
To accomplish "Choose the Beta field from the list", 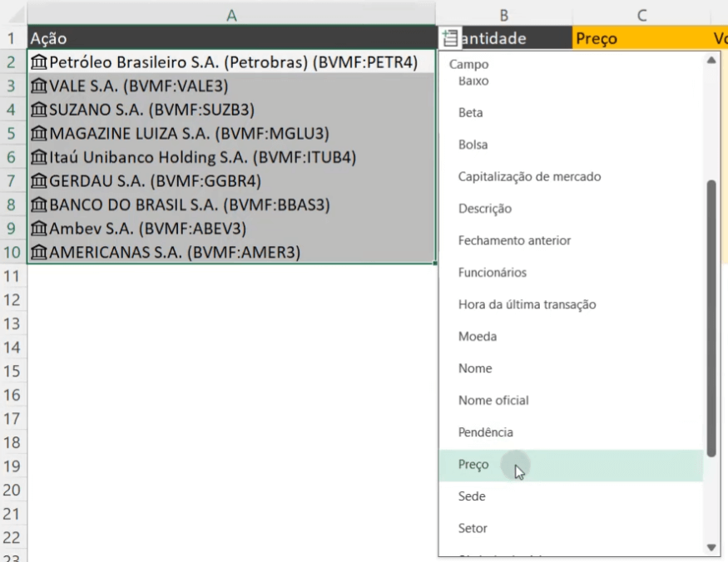I will 571,113.
